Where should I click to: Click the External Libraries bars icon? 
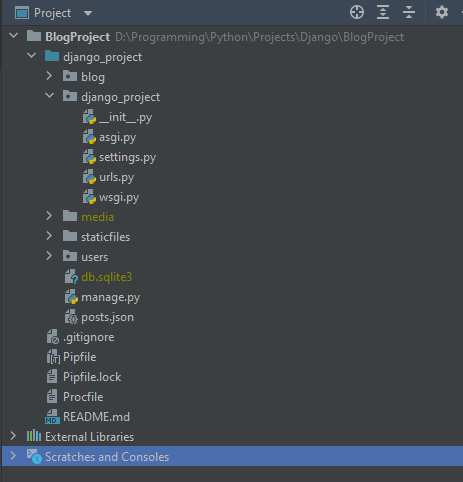[34, 436]
